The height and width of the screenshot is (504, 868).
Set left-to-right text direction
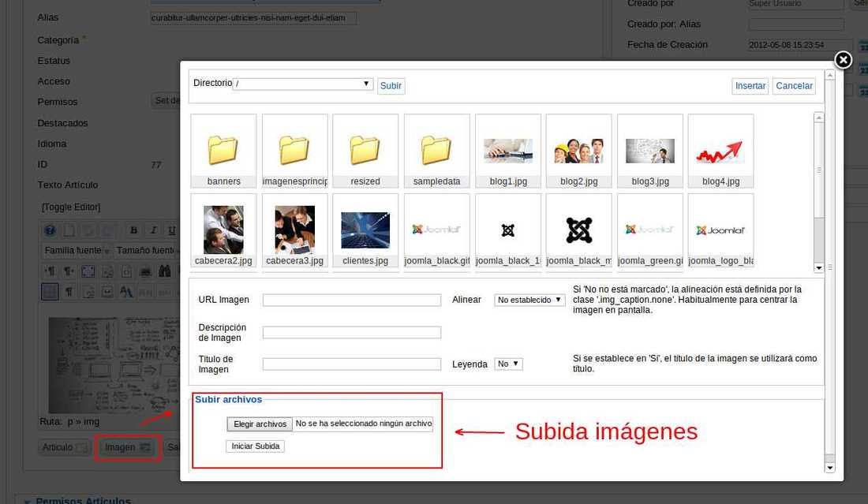coord(50,271)
